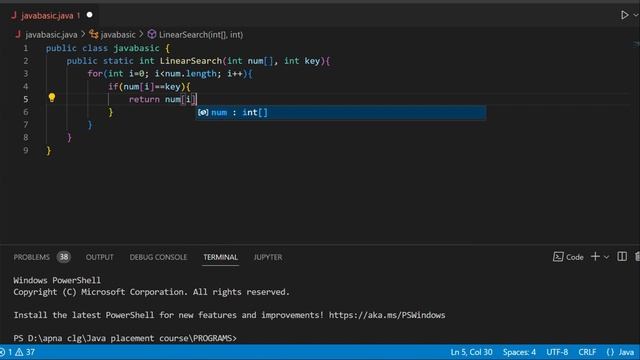Viewport: 640px width, 360px height.
Task: Click the Run Code play icon
Action: coord(624,16)
